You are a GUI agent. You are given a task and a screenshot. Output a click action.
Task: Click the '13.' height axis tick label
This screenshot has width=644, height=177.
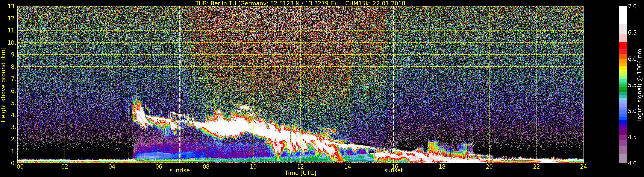(x=12, y=6)
